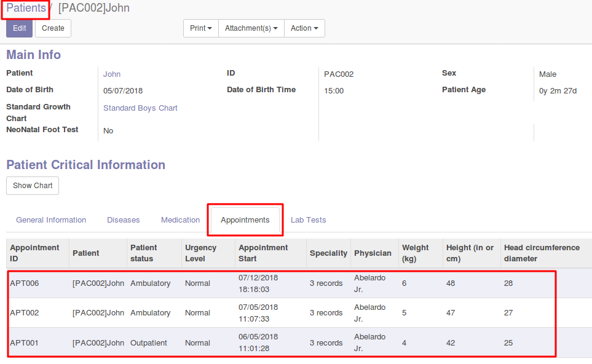Screen dimensions: 592x364
Task: Open the Print dropdown
Action: click(201, 28)
